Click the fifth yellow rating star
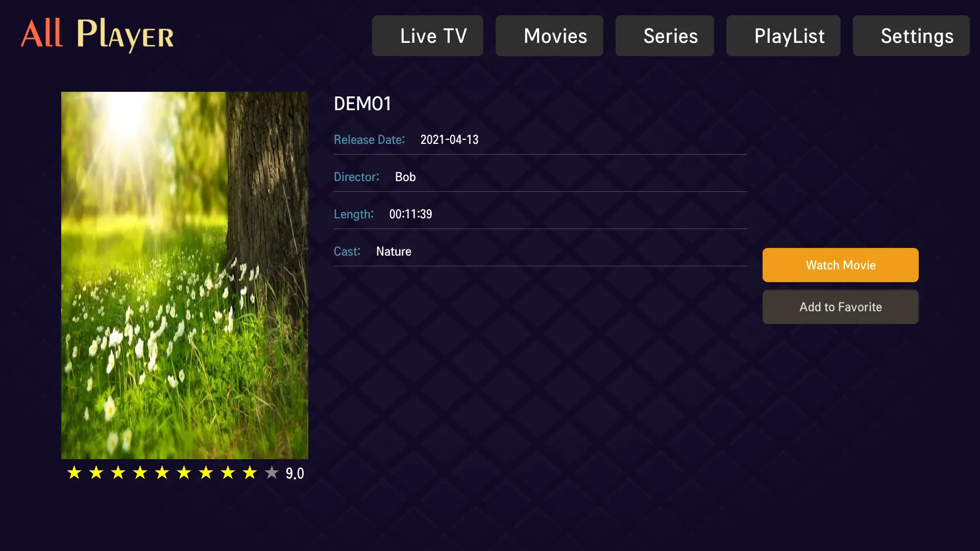The height and width of the screenshot is (551, 980). [x=162, y=472]
